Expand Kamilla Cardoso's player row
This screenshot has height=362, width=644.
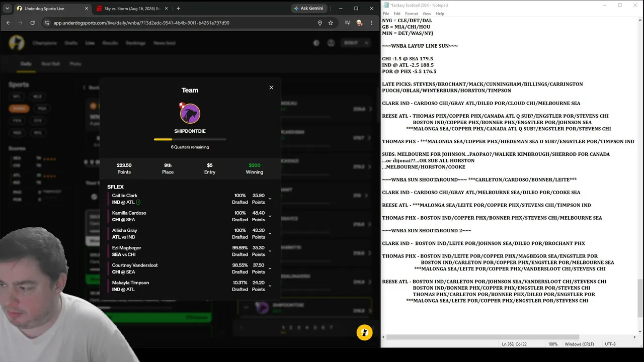pyautogui.click(x=270, y=216)
